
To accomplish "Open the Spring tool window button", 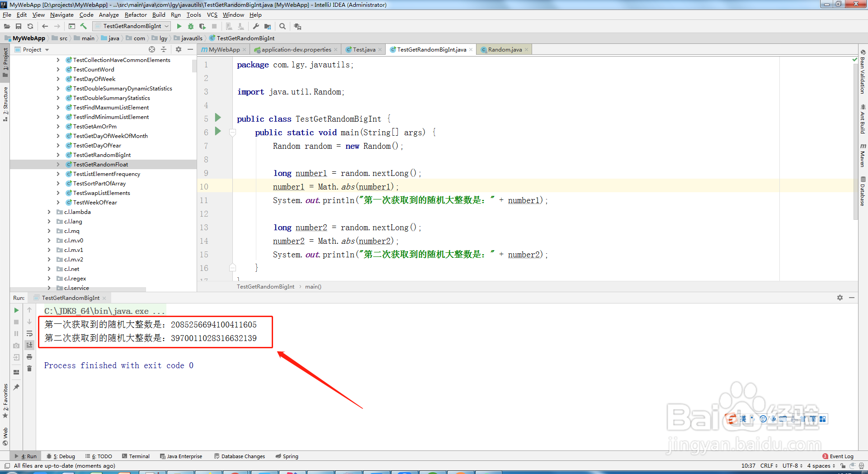I will click(x=287, y=456).
